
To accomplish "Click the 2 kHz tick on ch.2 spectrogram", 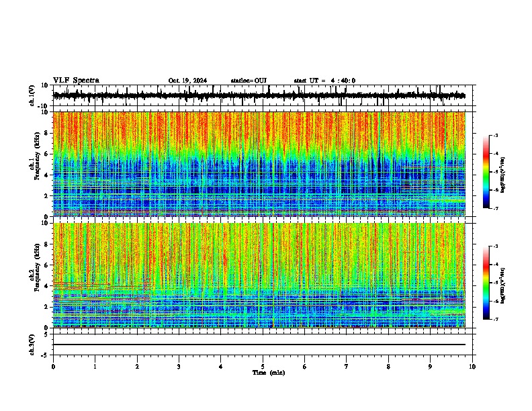I will (47, 307).
